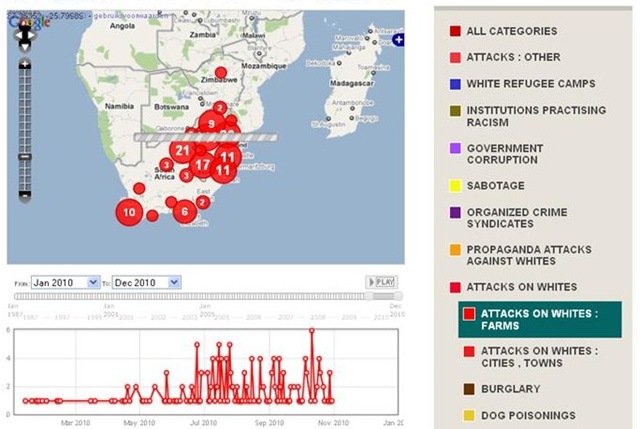Pan the map left with arrow control

(x=18, y=36)
